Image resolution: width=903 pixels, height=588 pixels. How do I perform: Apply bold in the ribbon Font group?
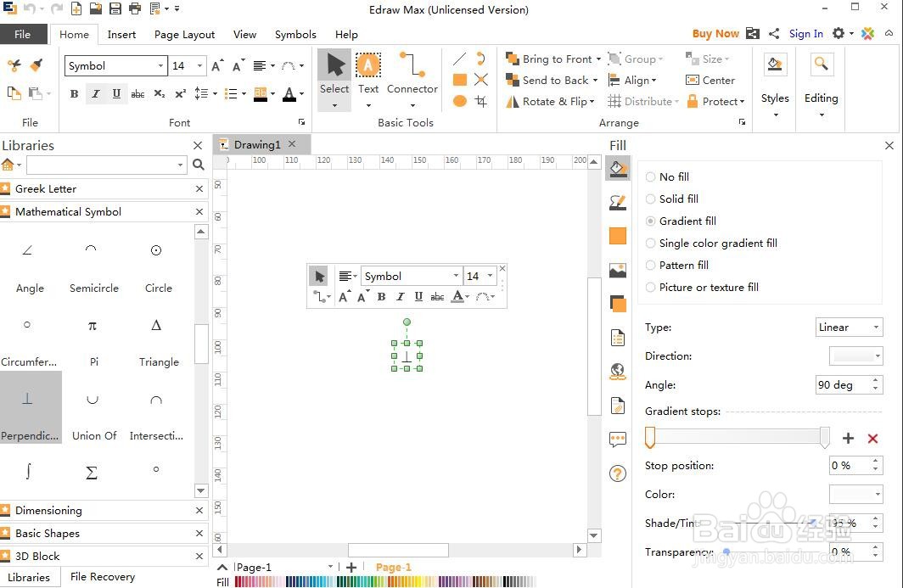click(75, 93)
